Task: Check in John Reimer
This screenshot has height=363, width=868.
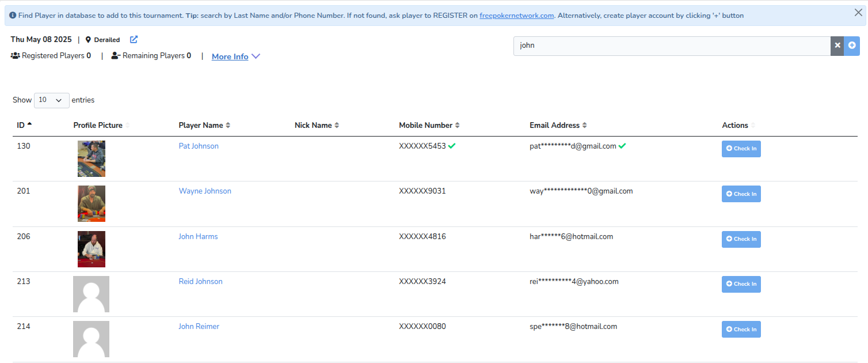Action: click(741, 330)
